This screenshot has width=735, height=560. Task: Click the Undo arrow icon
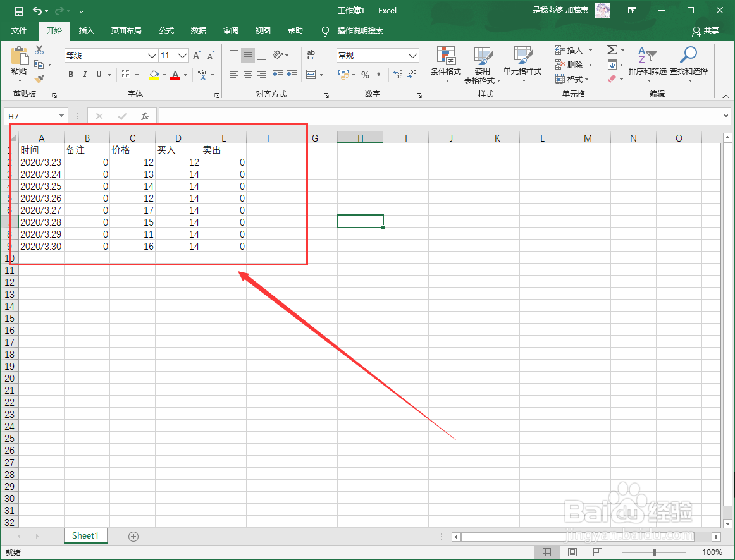(37, 10)
